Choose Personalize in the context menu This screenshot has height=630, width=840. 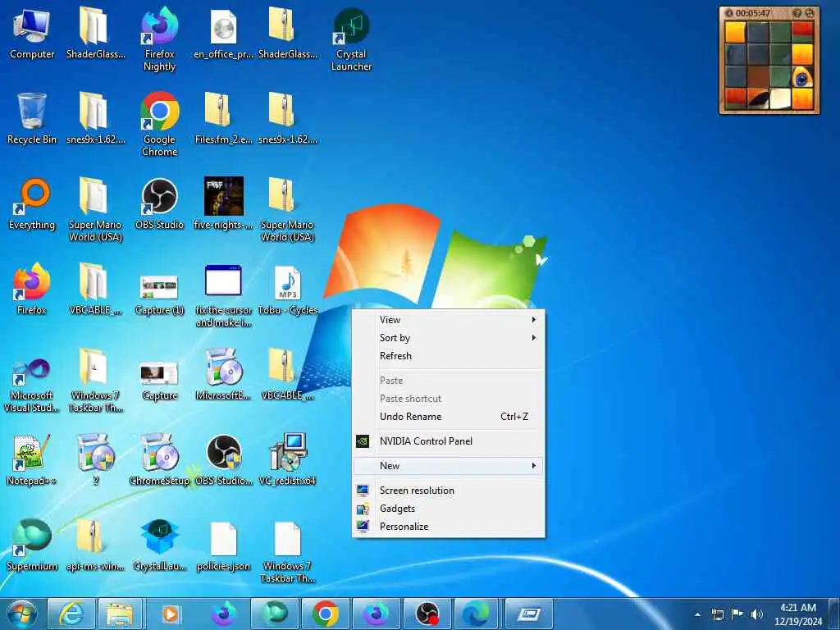(x=449, y=527)
